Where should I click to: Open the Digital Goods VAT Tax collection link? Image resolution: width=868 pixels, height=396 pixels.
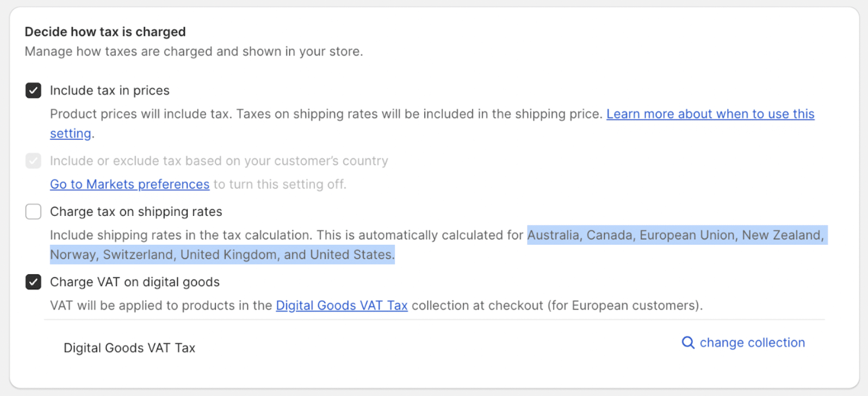[x=342, y=305]
